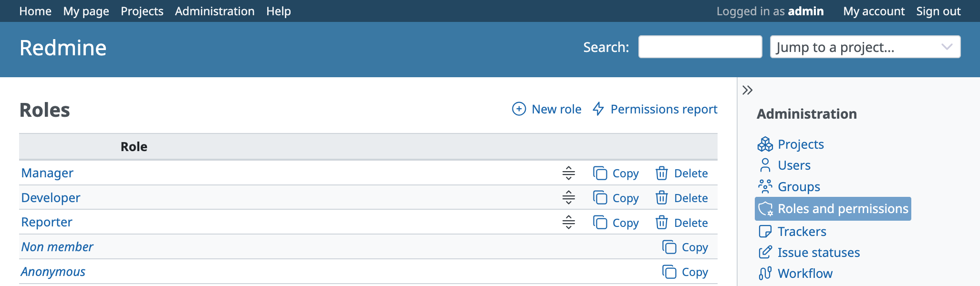This screenshot has width=980, height=286.
Task: Click Sign out link
Action: pos(938,11)
